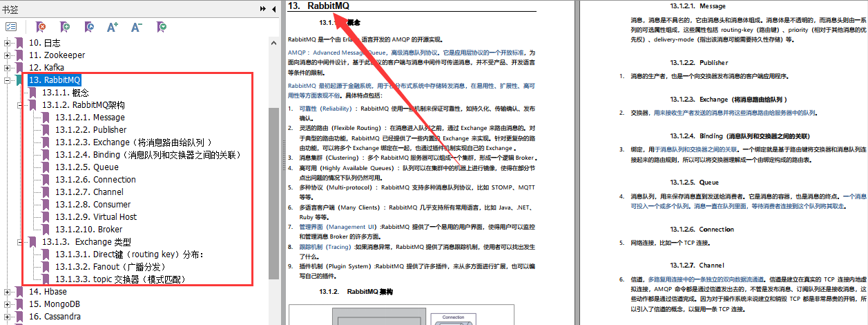The width and height of the screenshot is (868, 325).
Task: Click bookmark icon beside 16. Cassandra
Action: pyautogui.click(x=20, y=317)
